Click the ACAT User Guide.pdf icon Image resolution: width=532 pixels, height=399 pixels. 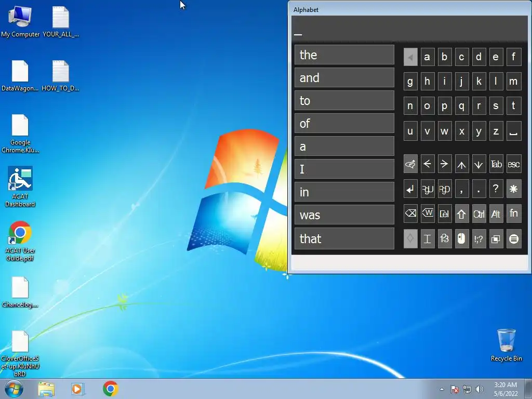pos(20,241)
